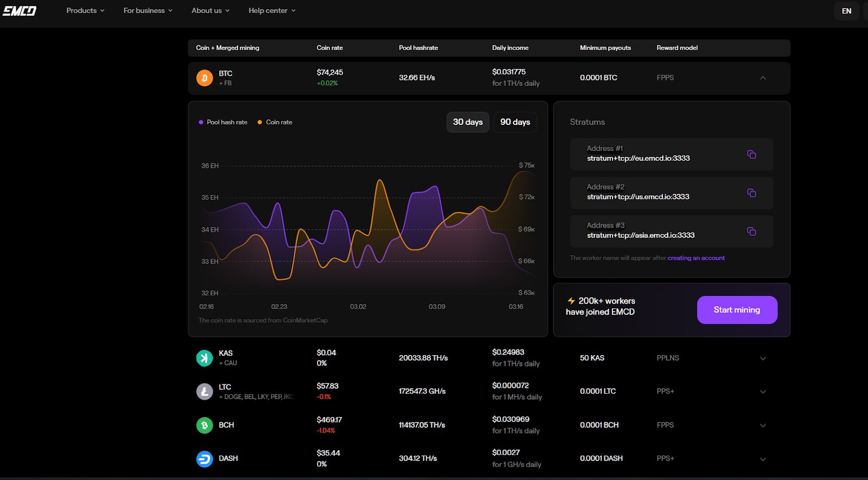868x480 pixels.
Task: Copy stratum Address #1 with copy icon
Action: click(x=751, y=155)
